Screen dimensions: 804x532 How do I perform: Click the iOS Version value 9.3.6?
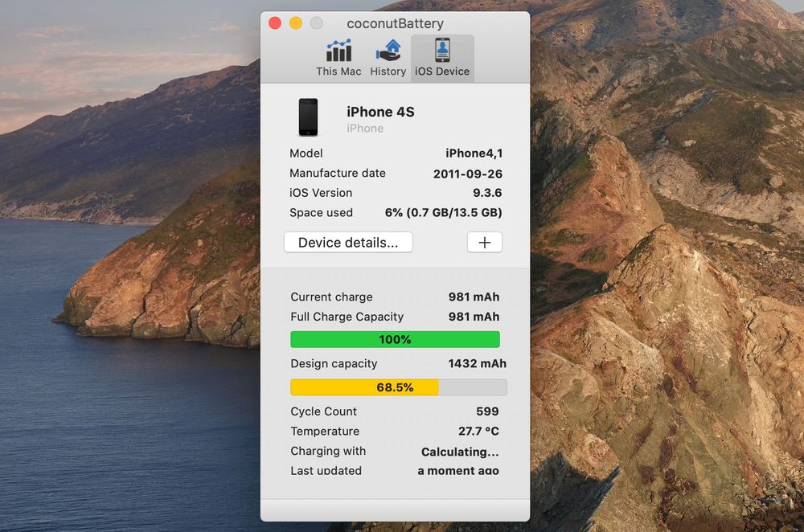[x=487, y=193]
